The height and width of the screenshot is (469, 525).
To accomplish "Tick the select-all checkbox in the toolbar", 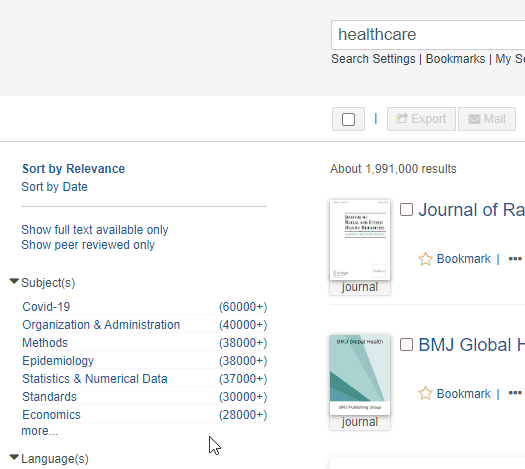I will [349, 119].
